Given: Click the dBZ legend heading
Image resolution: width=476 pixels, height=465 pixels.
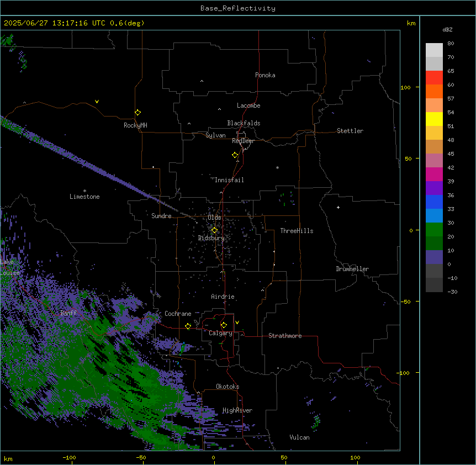Looking at the screenshot, I should point(447,29).
